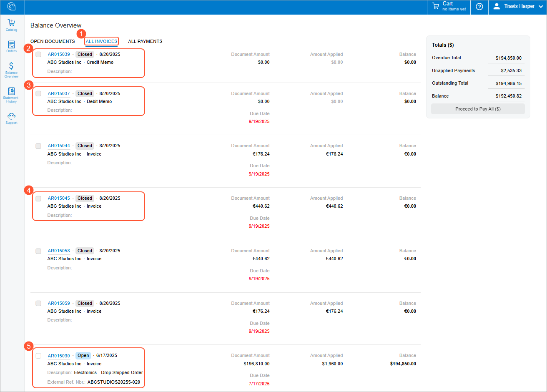
Task: Tick the checkbox for AR015037
Action: coord(38,94)
